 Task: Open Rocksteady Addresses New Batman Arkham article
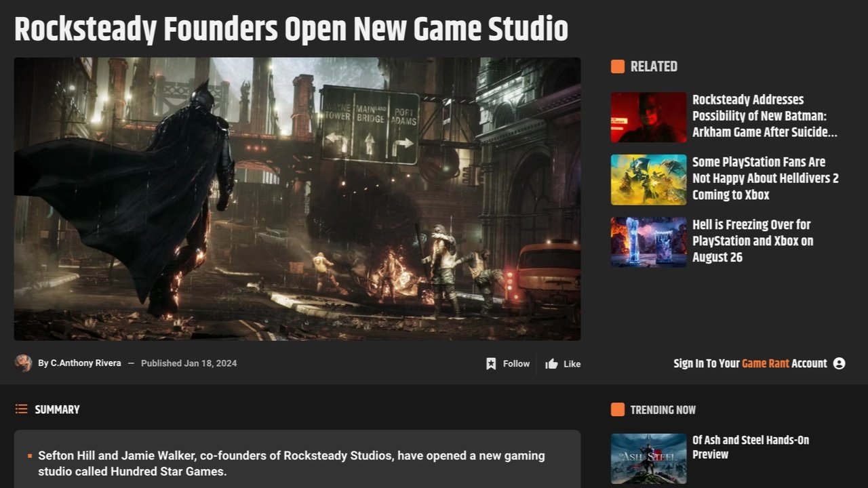[764, 116]
